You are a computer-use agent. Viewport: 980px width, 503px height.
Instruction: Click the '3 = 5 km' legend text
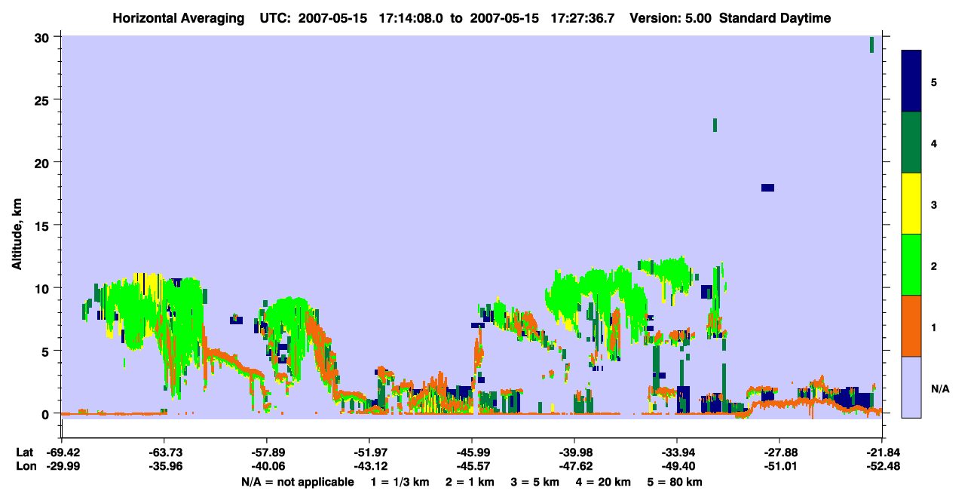pyautogui.click(x=535, y=482)
